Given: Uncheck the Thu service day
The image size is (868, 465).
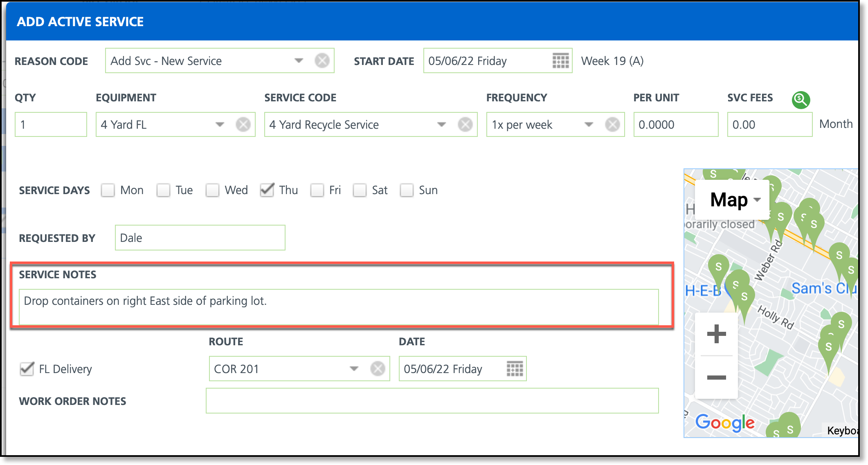Looking at the screenshot, I should [x=267, y=190].
